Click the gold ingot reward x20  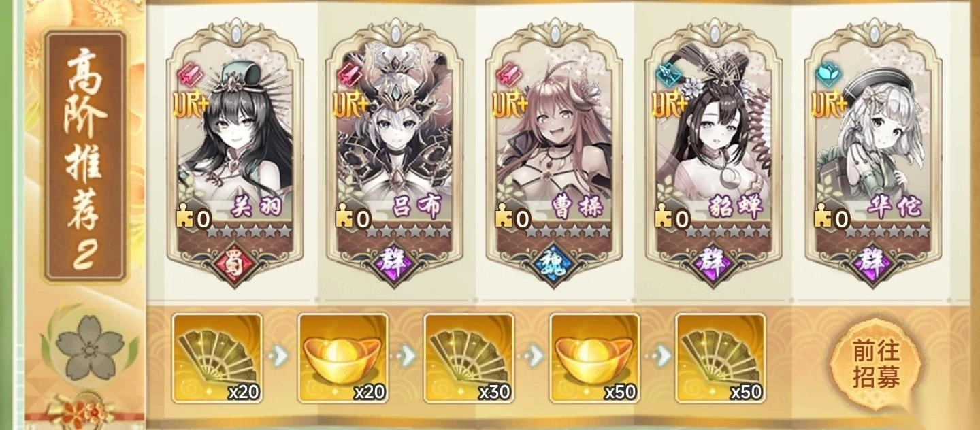click(x=343, y=358)
